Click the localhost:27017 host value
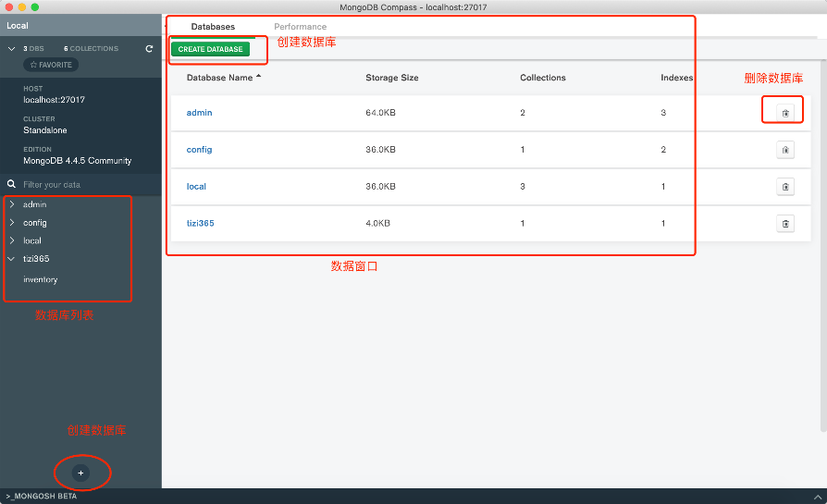Screen dimensions: 827x504 click(54, 100)
